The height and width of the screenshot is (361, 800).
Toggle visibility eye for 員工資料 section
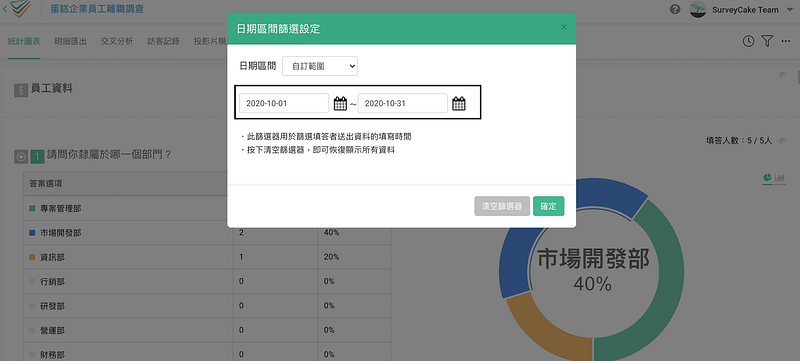click(x=782, y=74)
